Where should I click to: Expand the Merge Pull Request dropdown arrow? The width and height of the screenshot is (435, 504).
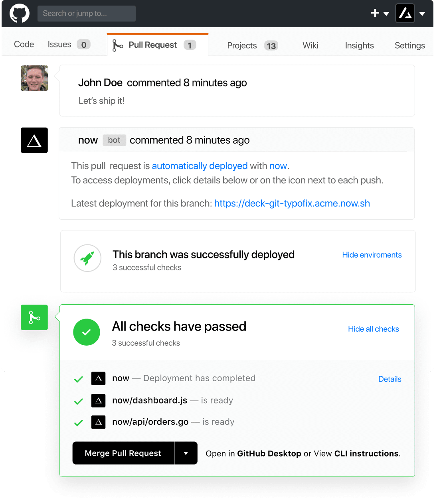point(186,453)
